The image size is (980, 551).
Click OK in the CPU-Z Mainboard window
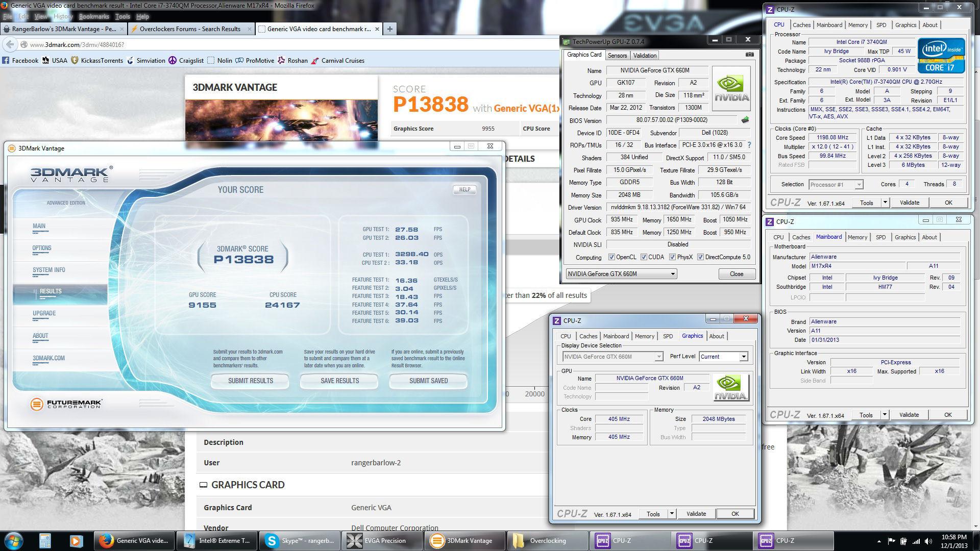coord(948,415)
